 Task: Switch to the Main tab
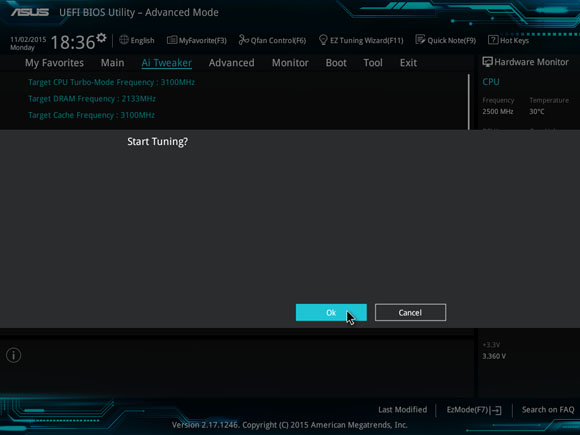[112, 63]
